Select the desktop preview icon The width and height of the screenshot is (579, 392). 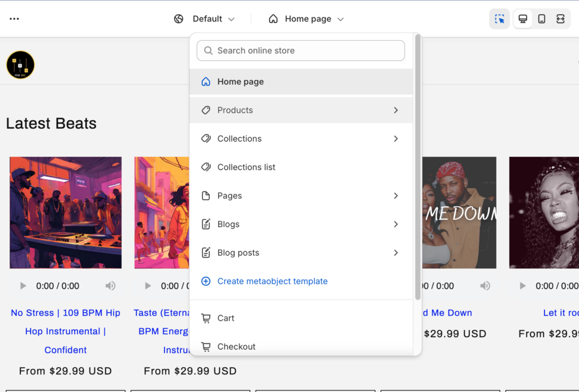(x=522, y=19)
